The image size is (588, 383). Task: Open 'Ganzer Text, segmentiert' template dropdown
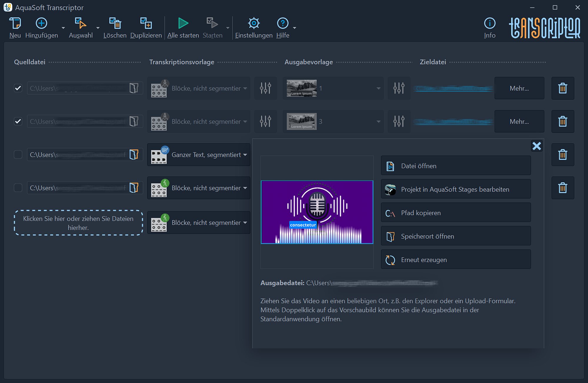click(199, 154)
